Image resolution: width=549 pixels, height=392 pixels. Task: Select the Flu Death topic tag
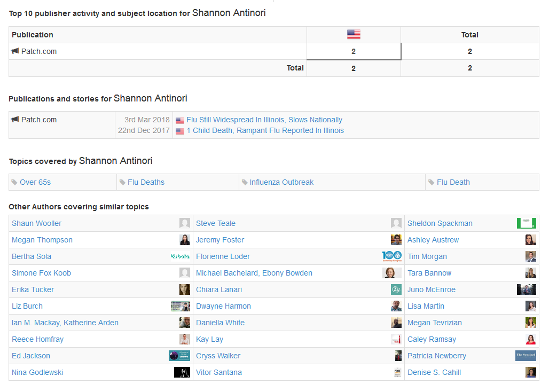(453, 182)
